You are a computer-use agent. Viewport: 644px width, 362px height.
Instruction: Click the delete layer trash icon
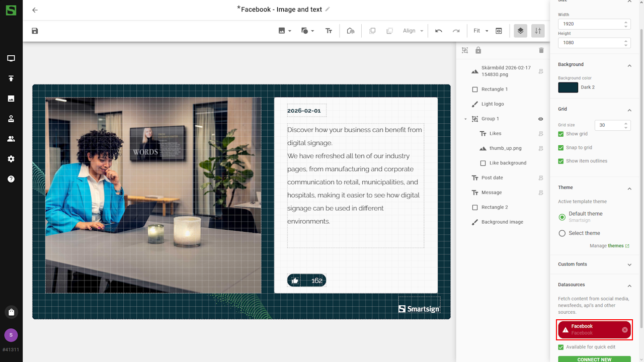pos(541,50)
